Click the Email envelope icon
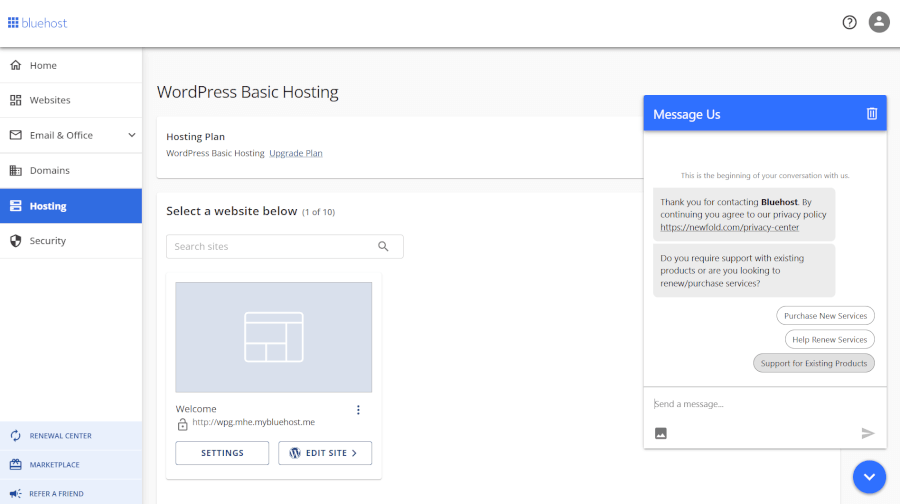 coord(15,135)
